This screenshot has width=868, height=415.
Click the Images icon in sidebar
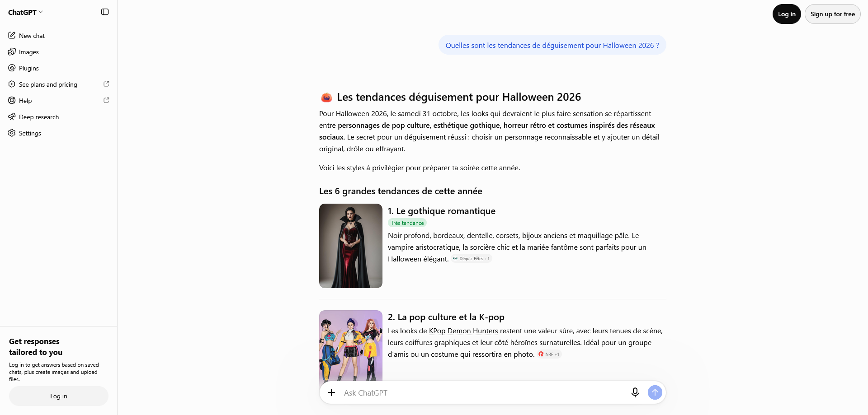coord(12,51)
